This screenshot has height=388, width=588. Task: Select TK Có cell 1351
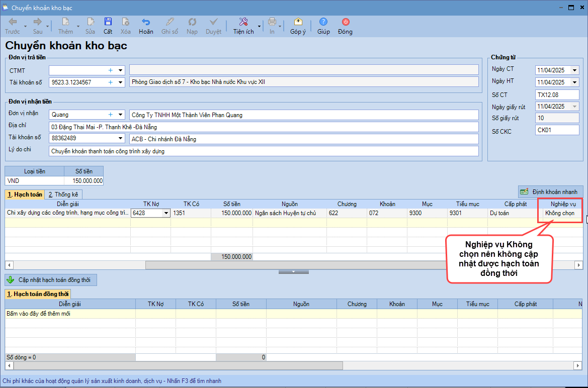191,213
